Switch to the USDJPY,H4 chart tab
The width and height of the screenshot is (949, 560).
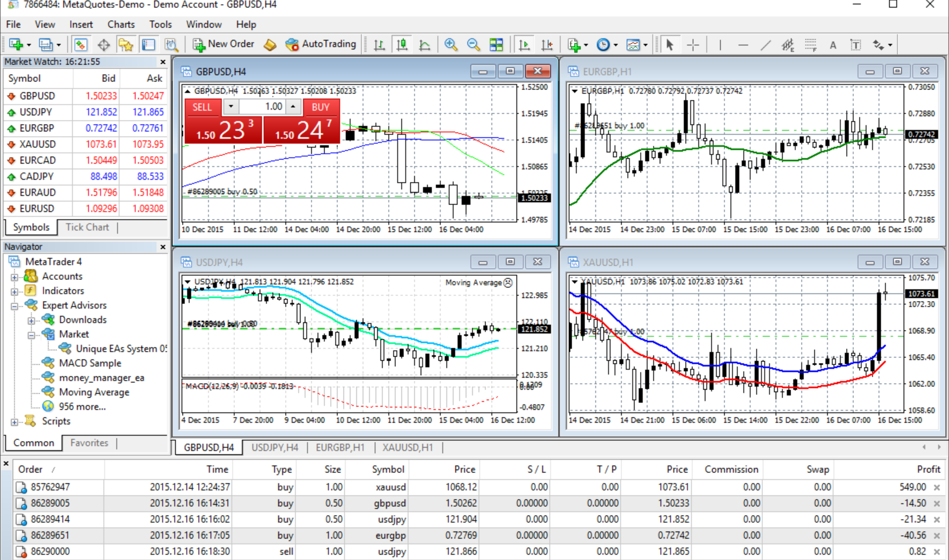tap(275, 448)
